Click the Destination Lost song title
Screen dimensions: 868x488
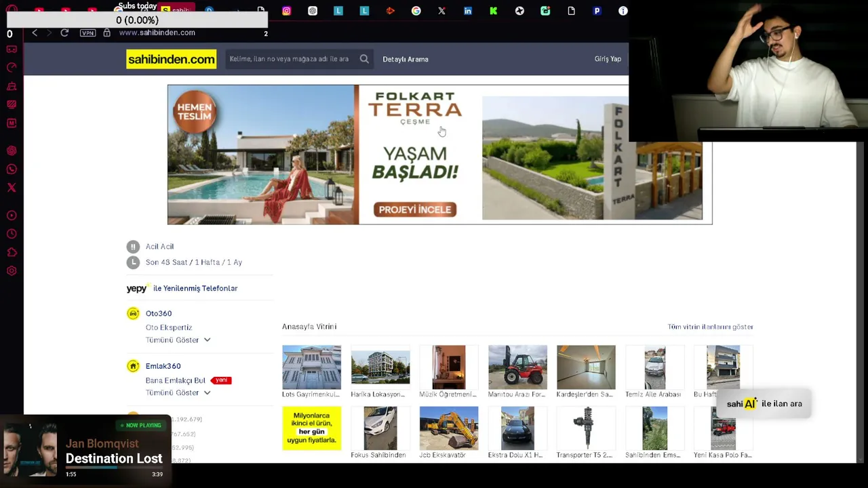point(114,459)
